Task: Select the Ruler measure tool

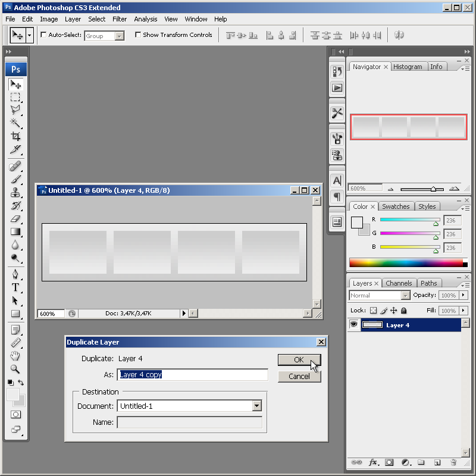Action: click(x=15, y=343)
